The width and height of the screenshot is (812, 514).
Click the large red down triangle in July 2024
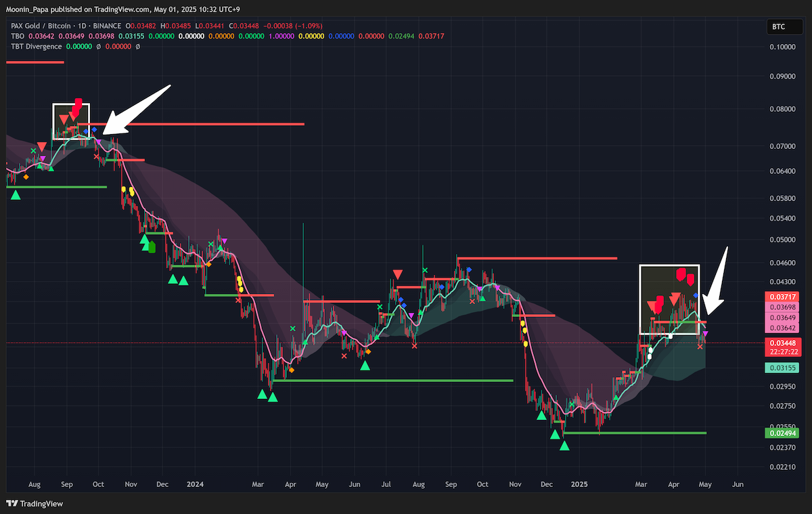point(397,274)
